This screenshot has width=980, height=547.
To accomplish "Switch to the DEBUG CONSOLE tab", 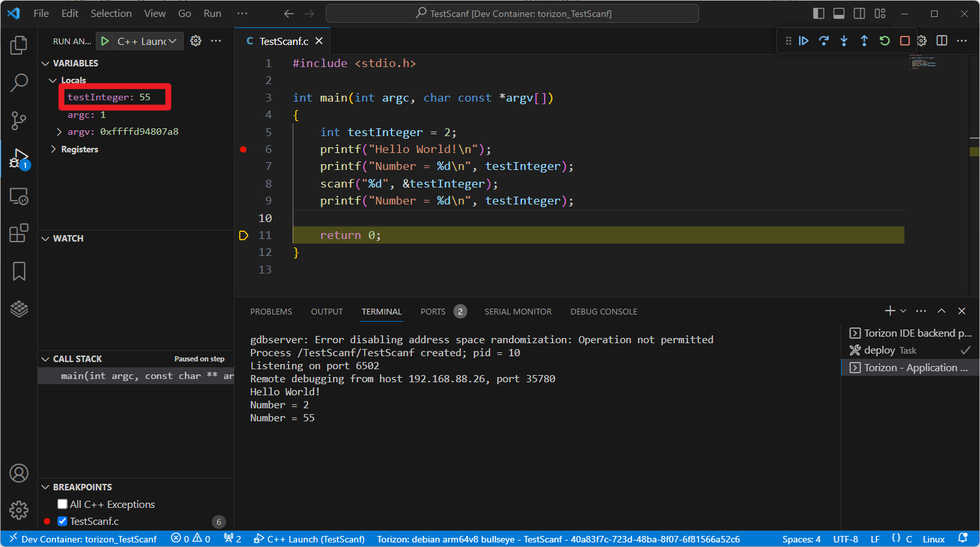I will pos(603,311).
